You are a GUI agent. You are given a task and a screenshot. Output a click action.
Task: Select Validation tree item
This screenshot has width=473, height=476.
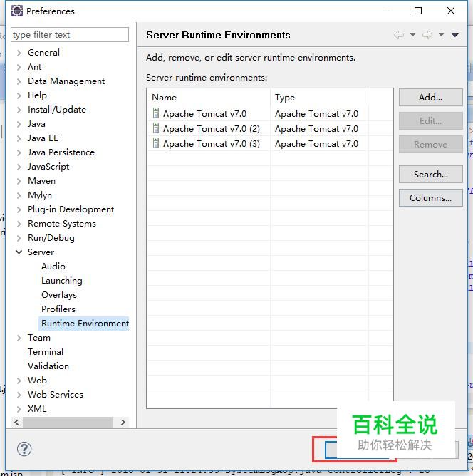pyautogui.click(x=48, y=366)
